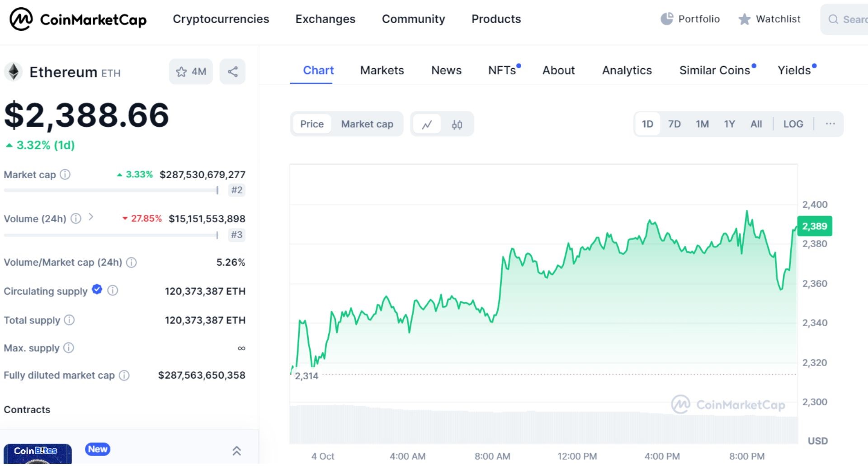
Task: Click the #3 volume rank badge
Action: (236, 235)
